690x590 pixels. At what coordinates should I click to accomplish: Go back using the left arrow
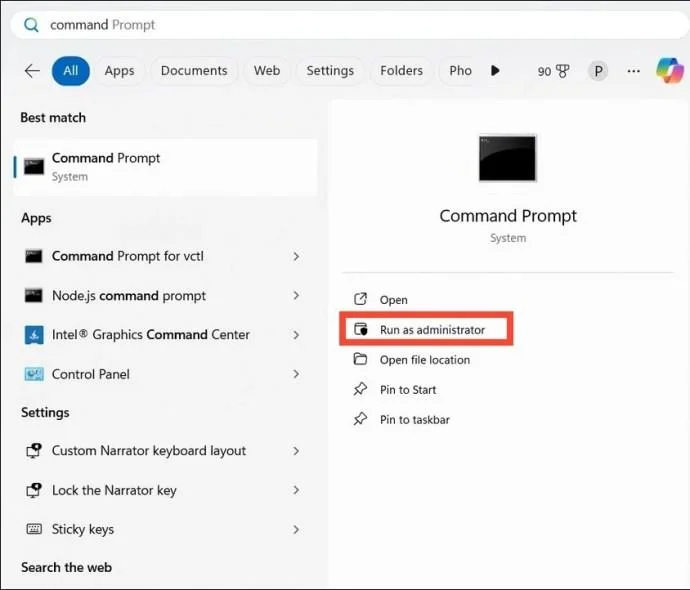pos(32,70)
